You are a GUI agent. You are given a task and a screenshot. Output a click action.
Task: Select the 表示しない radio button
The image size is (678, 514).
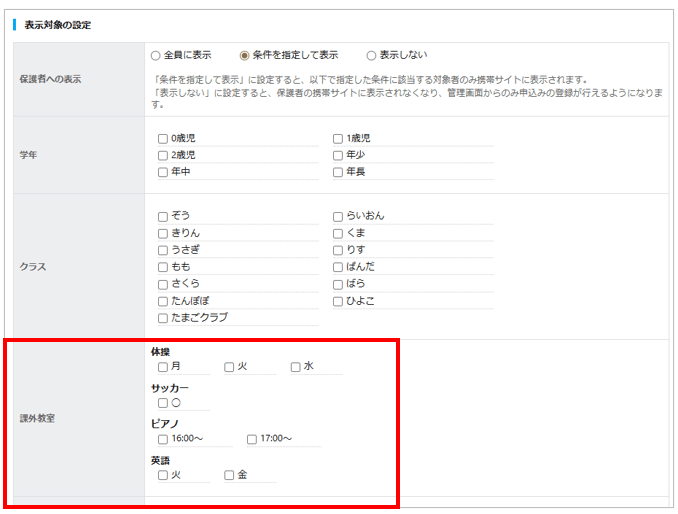coord(371,55)
